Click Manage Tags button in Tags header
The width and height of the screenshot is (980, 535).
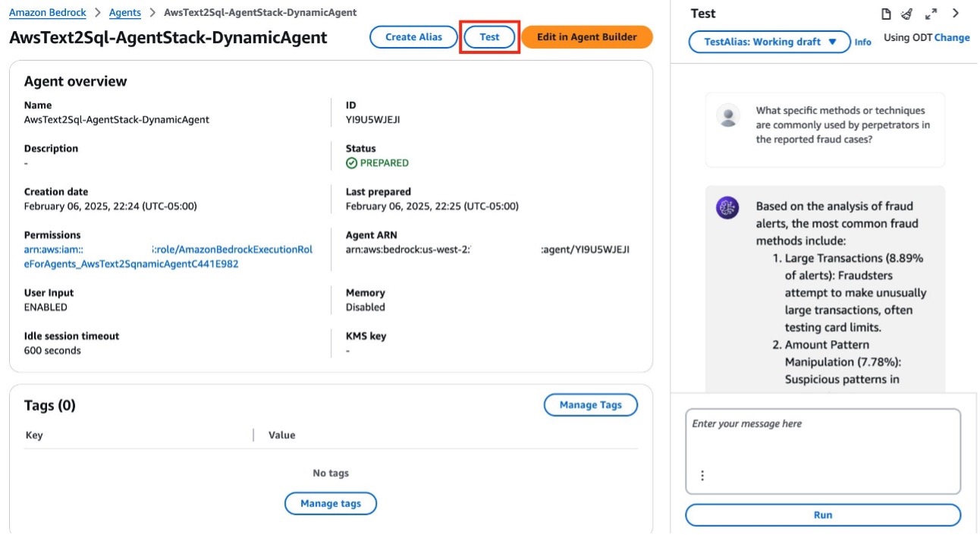pos(591,405)
